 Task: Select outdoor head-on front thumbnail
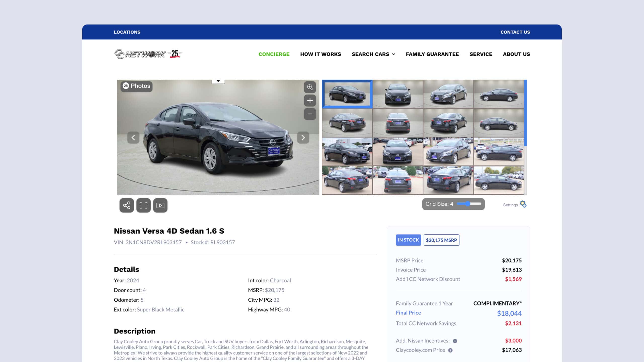pos(398,151)
